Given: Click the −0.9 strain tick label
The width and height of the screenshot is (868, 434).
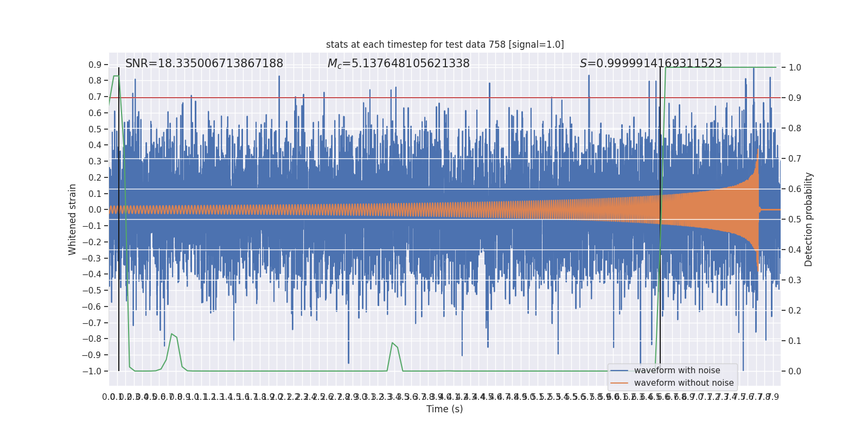Looking at the screenshot, I should [x=92, y=355].
